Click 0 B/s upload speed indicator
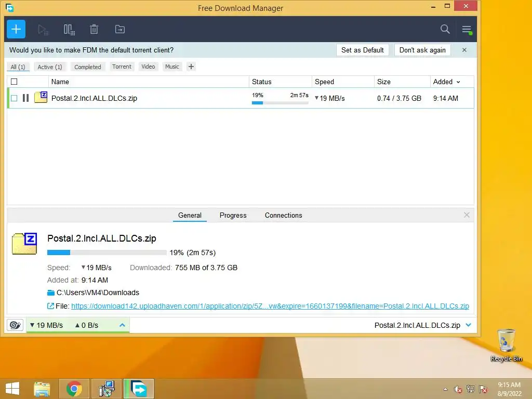 pos(87,325)
